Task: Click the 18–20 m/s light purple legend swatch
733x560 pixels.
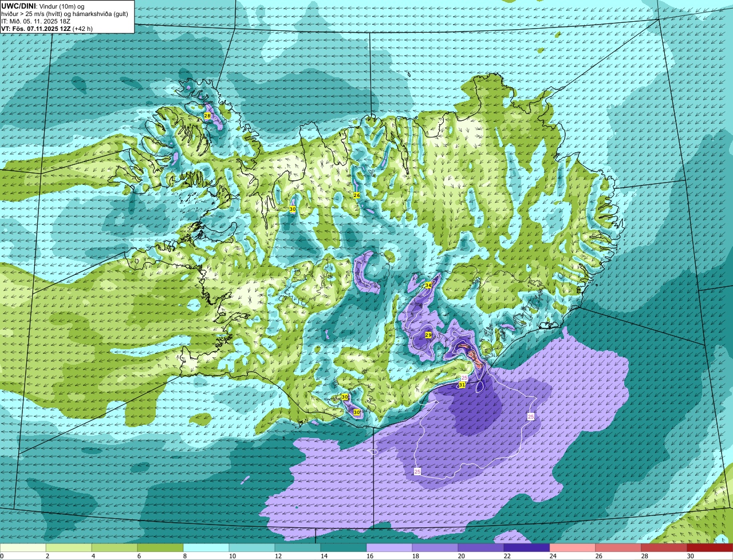Action: coord(435,548)
